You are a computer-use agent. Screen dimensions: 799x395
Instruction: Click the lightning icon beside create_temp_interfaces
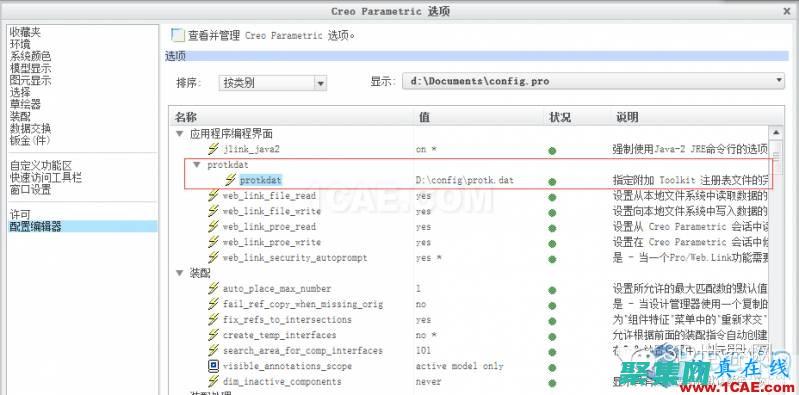click(214, 335)
